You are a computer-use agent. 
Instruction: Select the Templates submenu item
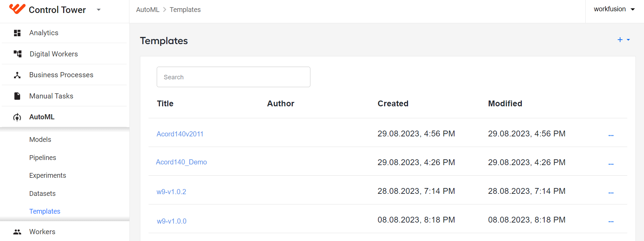(x=45, y=211)
